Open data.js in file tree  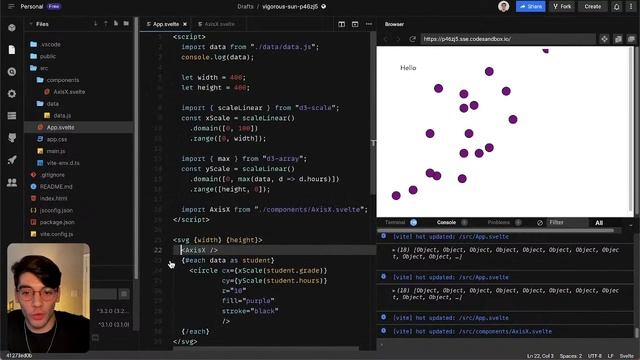pos(62,116)
